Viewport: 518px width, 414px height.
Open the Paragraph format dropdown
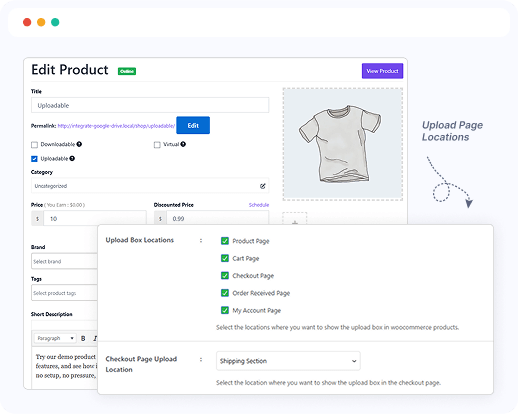pyautogui.click(x=55, y=338)
